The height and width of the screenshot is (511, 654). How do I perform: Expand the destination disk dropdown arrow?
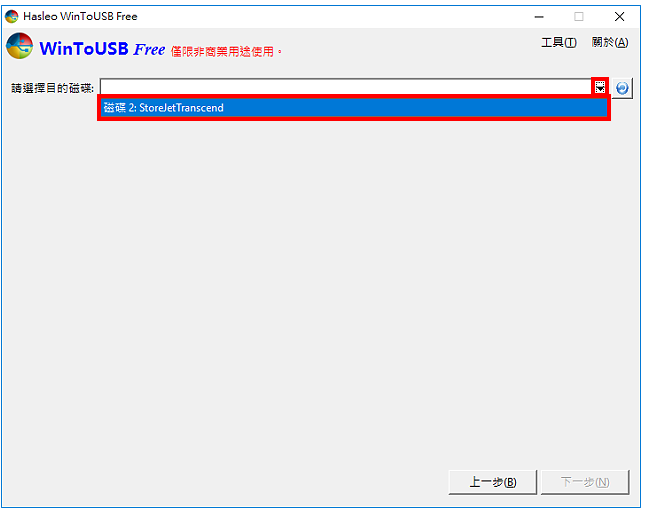600,87
